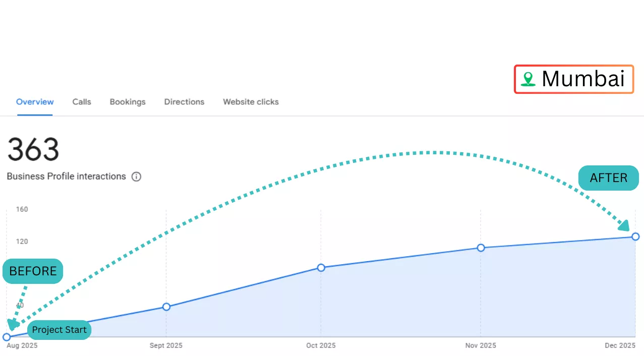This screenshot has height=356, width=644.
Task: Click the 363 interactions total
Action: click(33, 150)
